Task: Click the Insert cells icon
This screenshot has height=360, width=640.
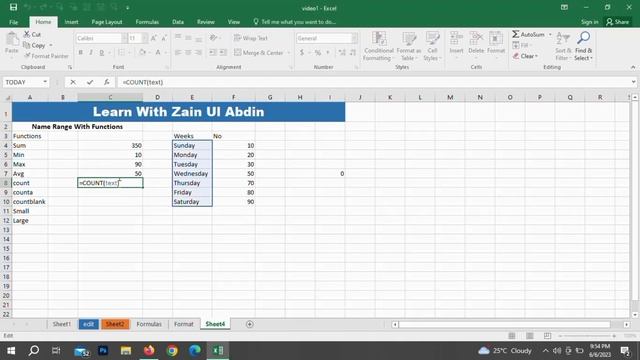Action: [456, 38]
